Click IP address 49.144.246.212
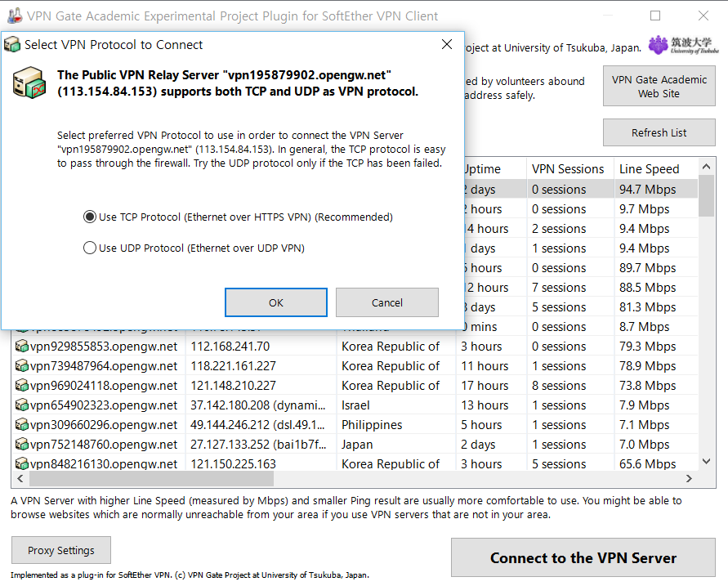 (x=257, y=425)
